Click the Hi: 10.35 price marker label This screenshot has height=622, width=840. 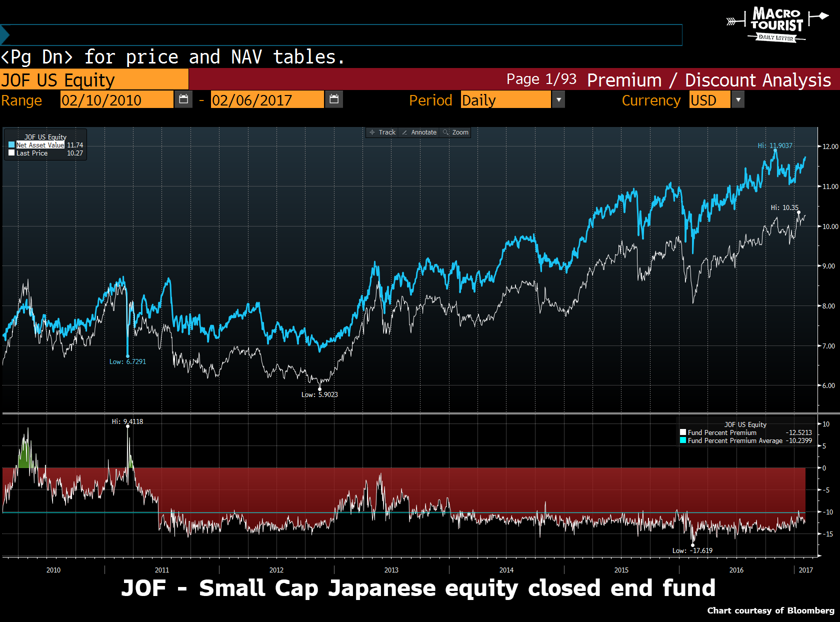784,207
